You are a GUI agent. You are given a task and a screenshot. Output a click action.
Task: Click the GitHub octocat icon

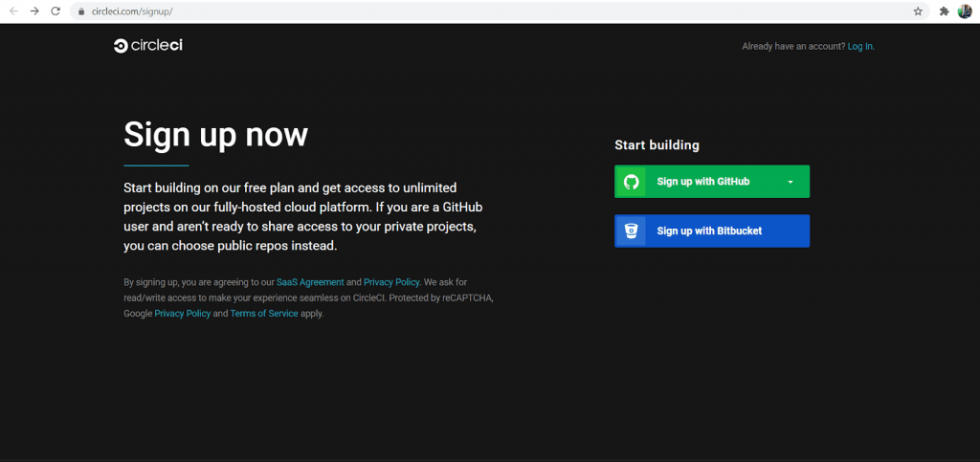click(x=632, y=182)
